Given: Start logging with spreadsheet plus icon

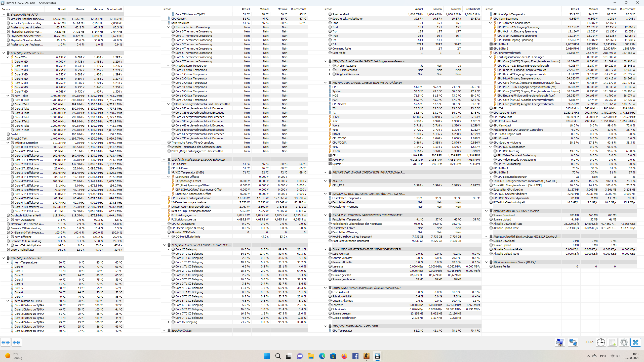Looking at the screenshot, I should (x=613, y=342).
